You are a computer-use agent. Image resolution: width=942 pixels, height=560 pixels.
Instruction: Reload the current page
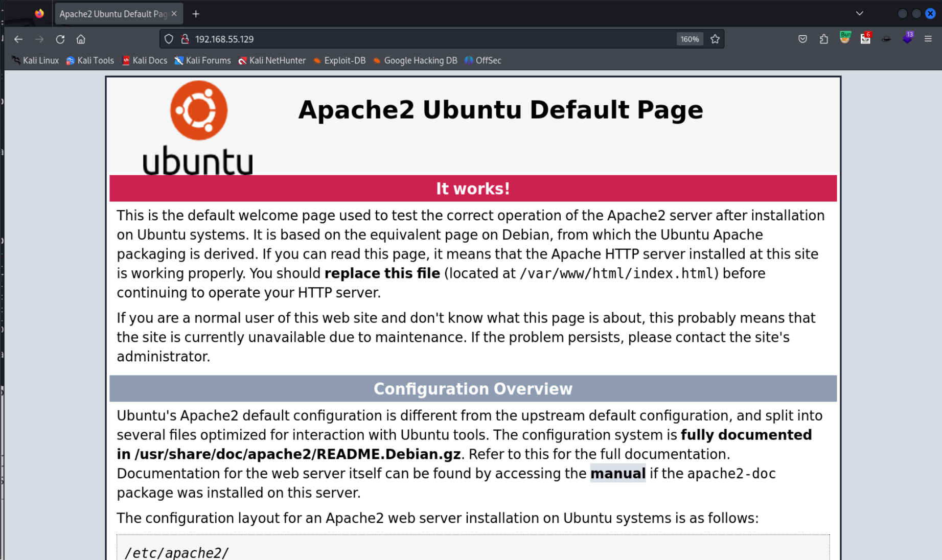(x=60, y=39)
